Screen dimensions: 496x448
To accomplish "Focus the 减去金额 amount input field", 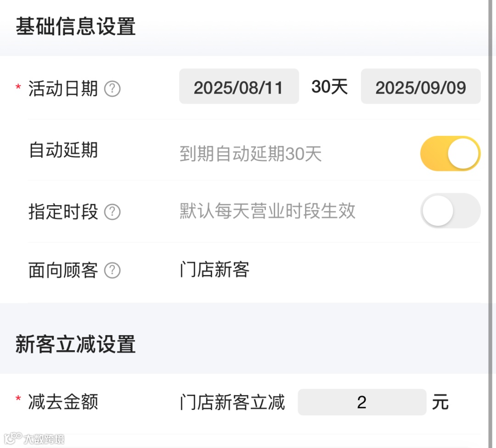I will tap(362, 403).
